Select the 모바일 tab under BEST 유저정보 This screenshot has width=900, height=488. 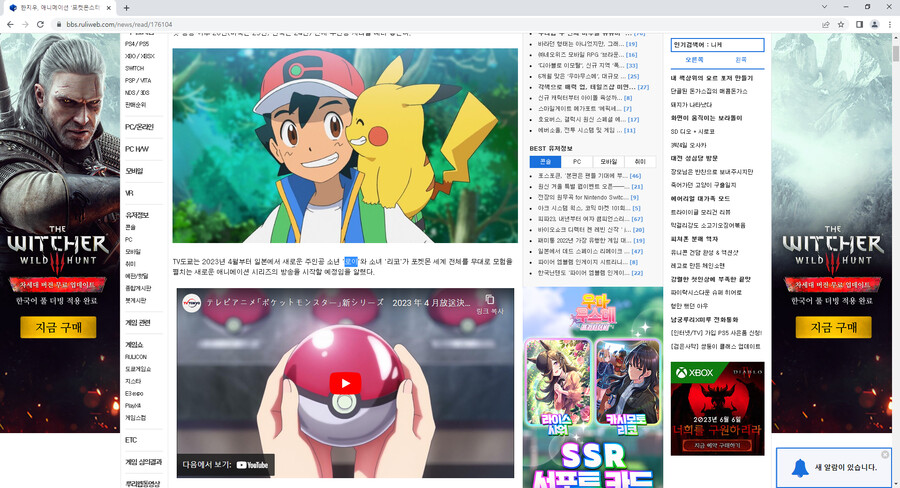(608, 162)
